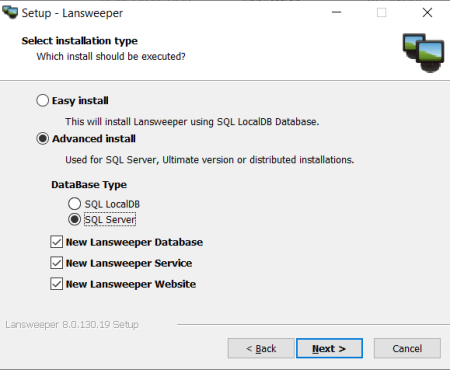This screenshot has height=370, width=450.
Task: Toggle the New Lansweeper Service checkbox
Action: click(56, 263)
